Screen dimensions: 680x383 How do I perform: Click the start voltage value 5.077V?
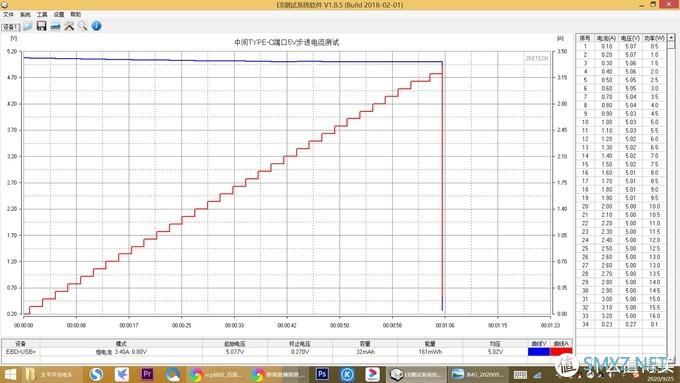point(235,351)
